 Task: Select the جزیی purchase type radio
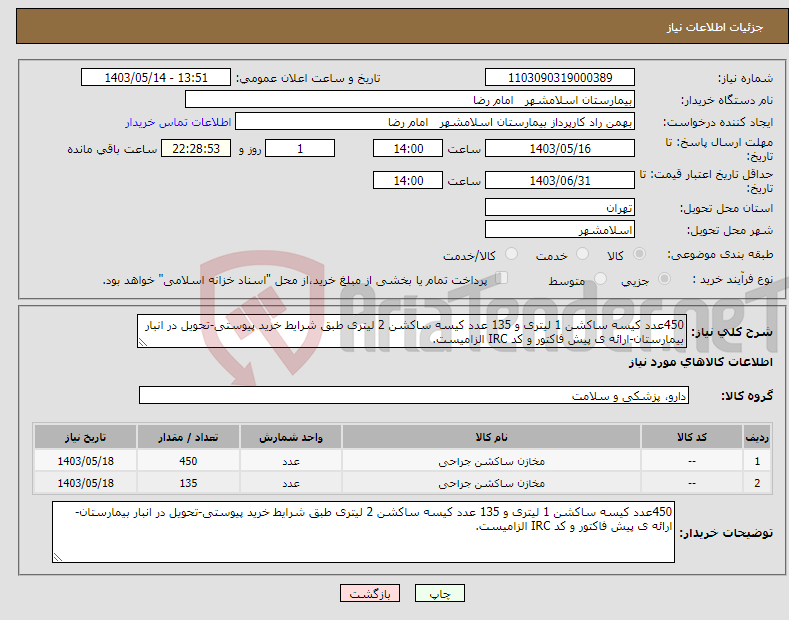coord(664,279)
